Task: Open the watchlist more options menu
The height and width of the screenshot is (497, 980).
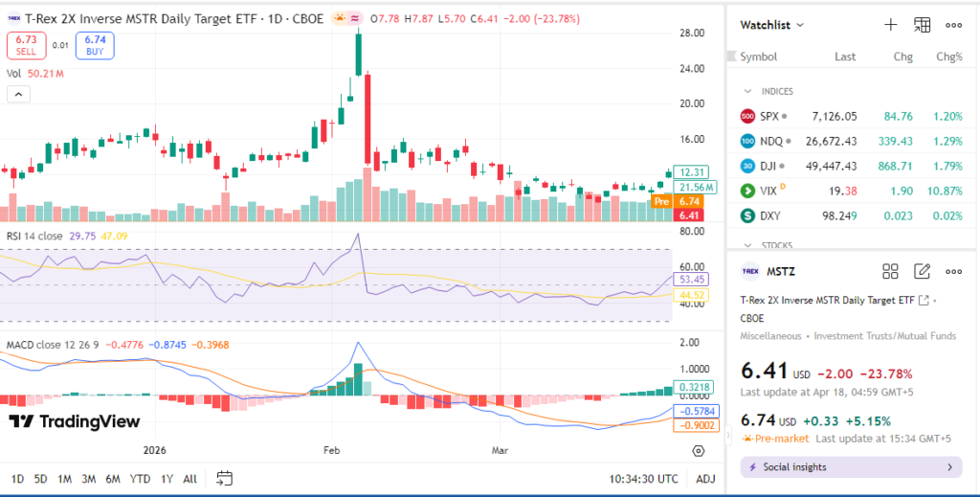Action: coord(953,25)
